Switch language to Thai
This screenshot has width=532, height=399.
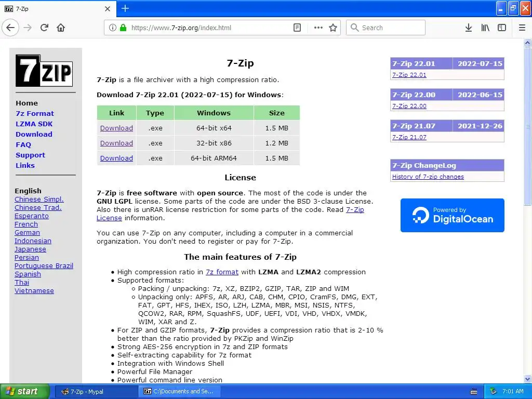click(x=22, y=282)
